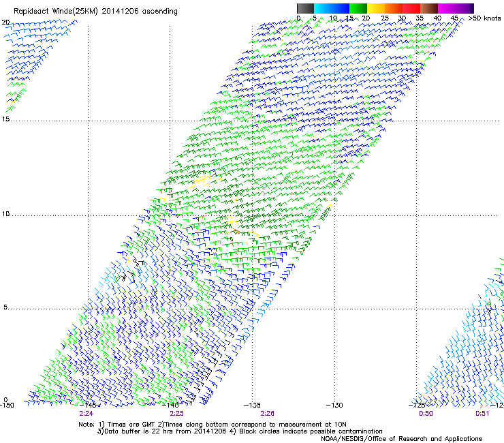Screen dimensions: 504x443
Task: Click the dark purple >50 knots color segment
Action: click(x=472, y=8)
